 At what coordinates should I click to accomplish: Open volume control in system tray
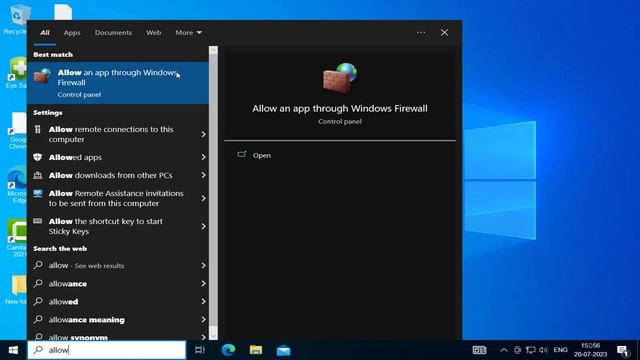click(x=543, y=350)
